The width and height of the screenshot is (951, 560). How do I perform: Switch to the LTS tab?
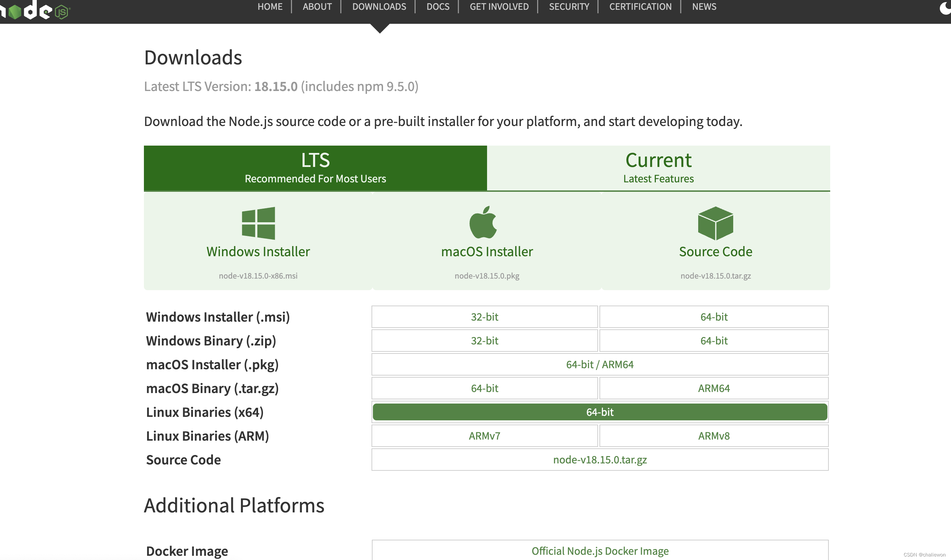[315, 168]
